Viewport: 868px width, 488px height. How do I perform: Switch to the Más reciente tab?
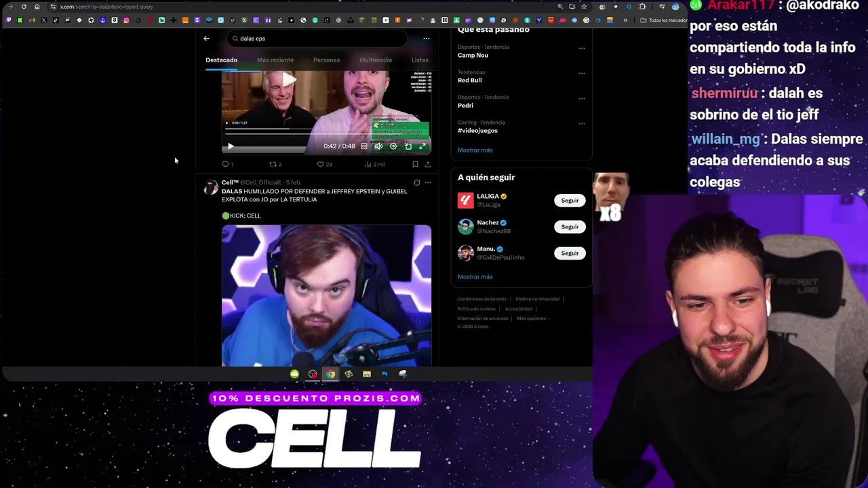click(275, 60)
